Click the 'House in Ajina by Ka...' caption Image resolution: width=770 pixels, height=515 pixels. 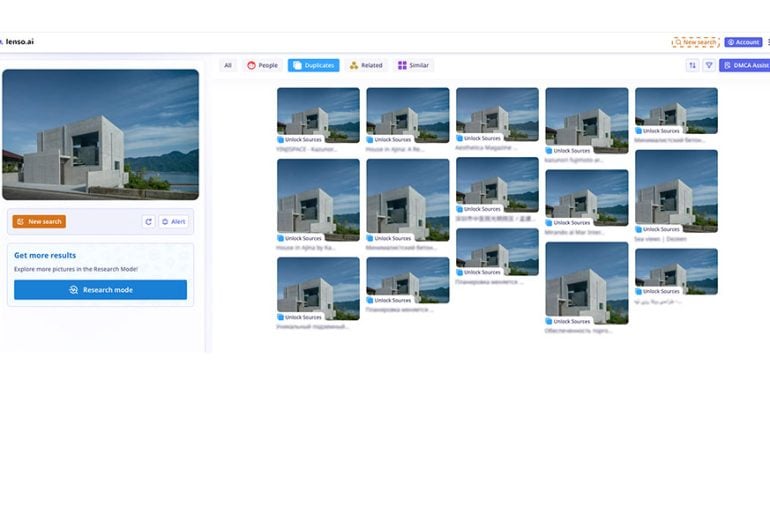[x=306, y=248]
